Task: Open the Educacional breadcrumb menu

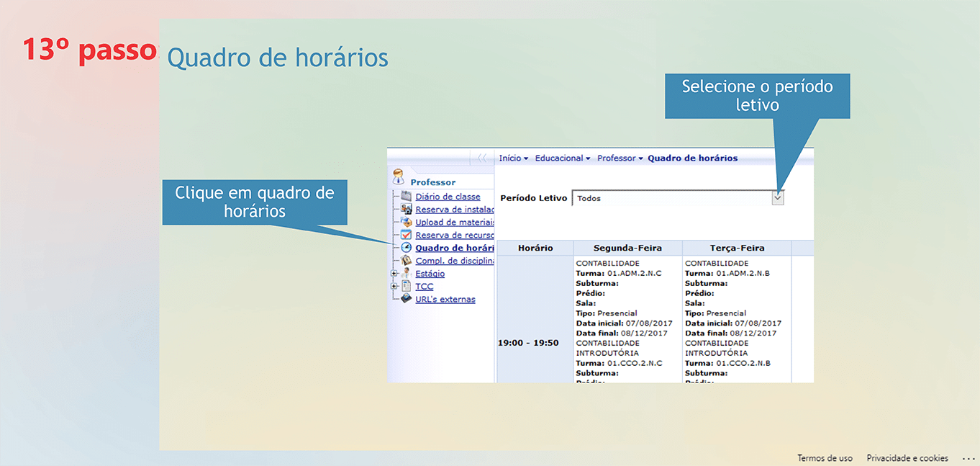Action: click(562, 158)
